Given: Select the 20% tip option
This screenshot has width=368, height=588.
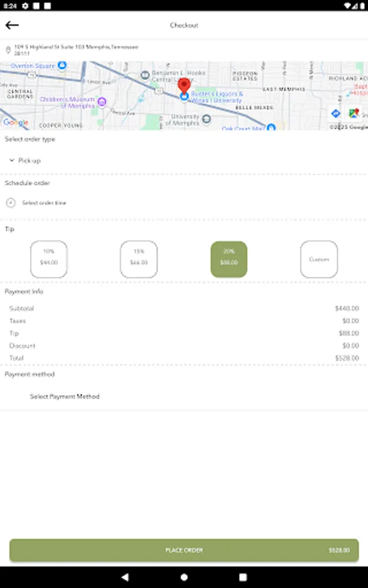Looking at the screenshot, I should (x=229, y=259).
